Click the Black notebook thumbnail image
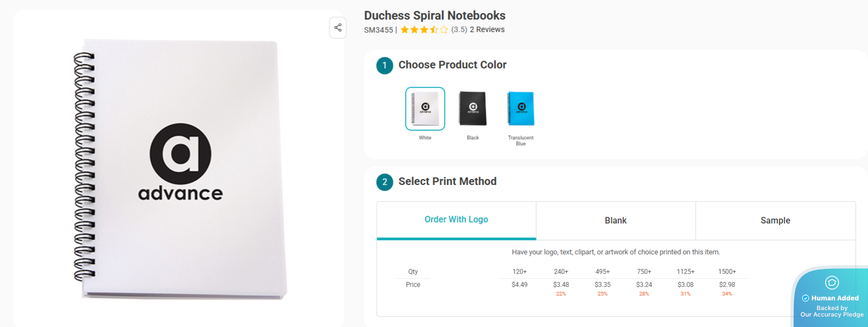The image size is (868, 327). [x=472, y=108]
